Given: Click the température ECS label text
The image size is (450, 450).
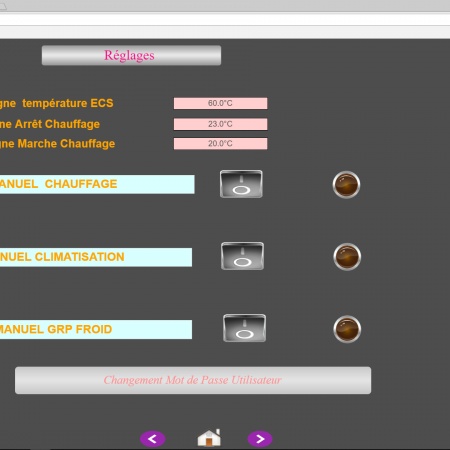Looking at the screenshot, I should tap(68, 103).
